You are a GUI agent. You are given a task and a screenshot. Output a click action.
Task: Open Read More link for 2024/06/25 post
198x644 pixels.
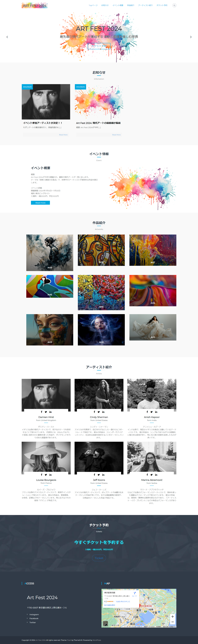tap(63, 135)
